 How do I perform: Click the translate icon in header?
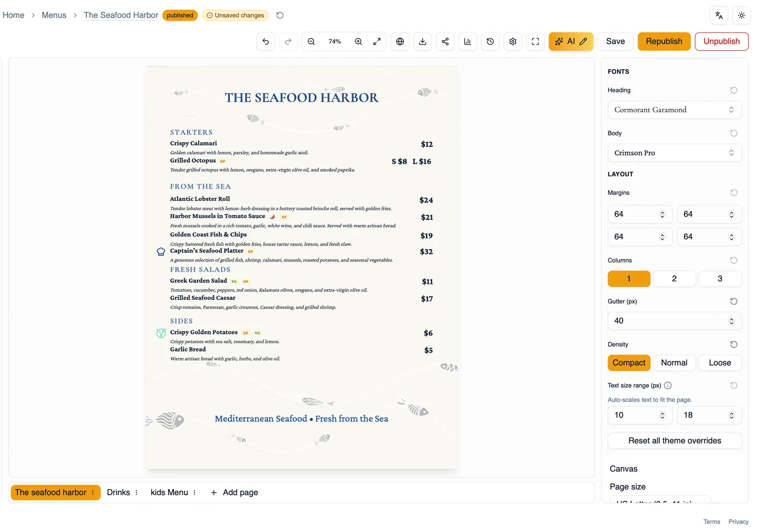719,15
